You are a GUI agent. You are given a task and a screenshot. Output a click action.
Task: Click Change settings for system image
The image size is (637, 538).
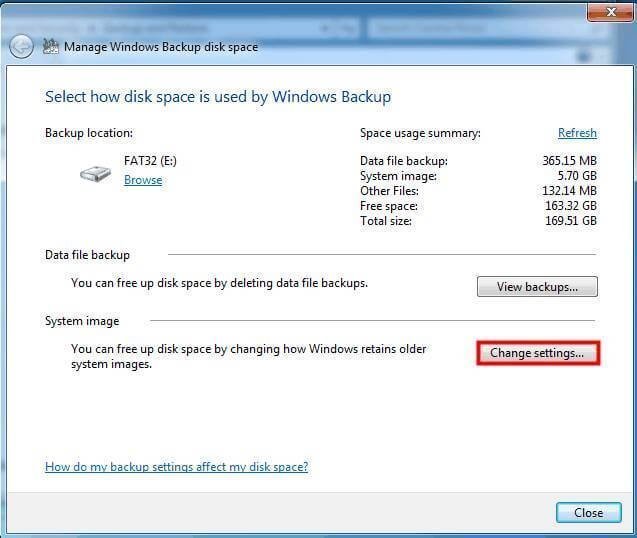537,353
